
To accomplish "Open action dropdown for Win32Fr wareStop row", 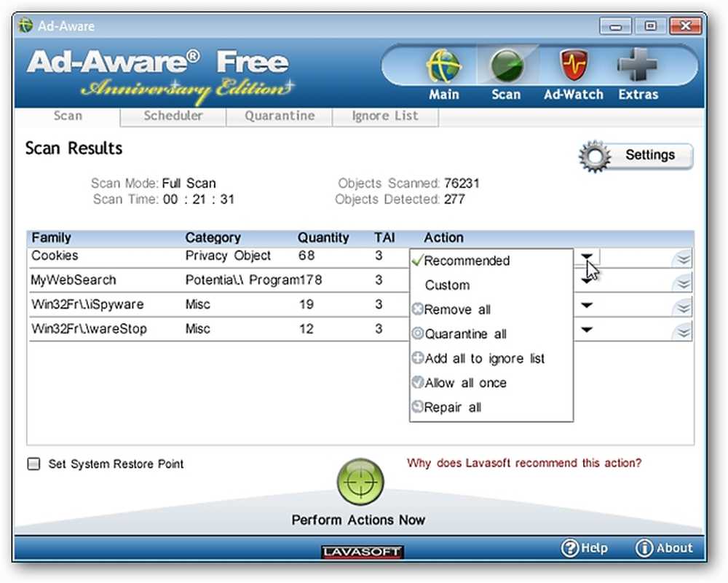I will [587, 330].
